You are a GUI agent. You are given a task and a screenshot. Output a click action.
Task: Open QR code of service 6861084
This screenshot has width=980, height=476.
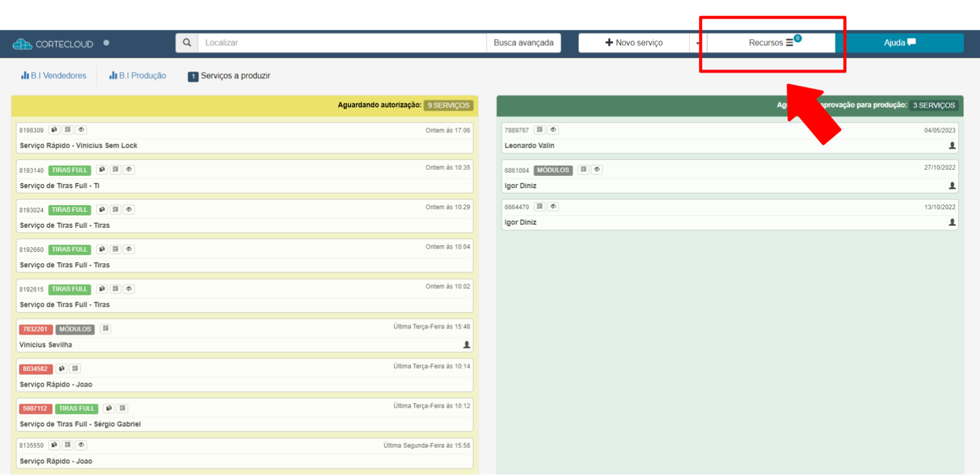click(x=583, y=169)
